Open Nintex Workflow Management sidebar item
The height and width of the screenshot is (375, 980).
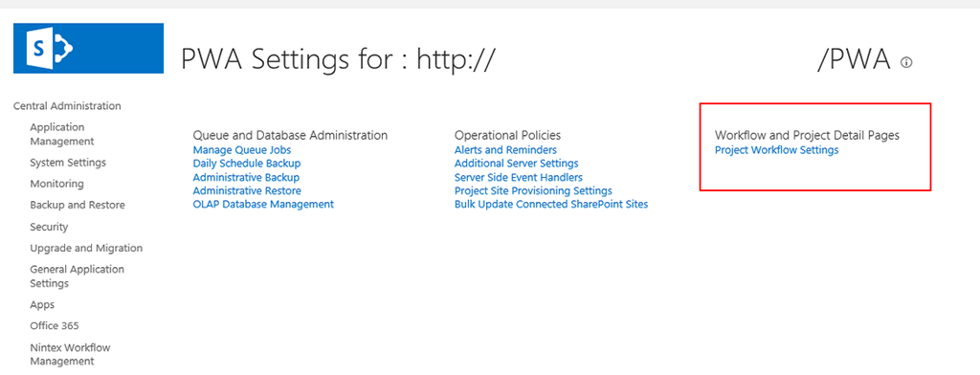70,354
